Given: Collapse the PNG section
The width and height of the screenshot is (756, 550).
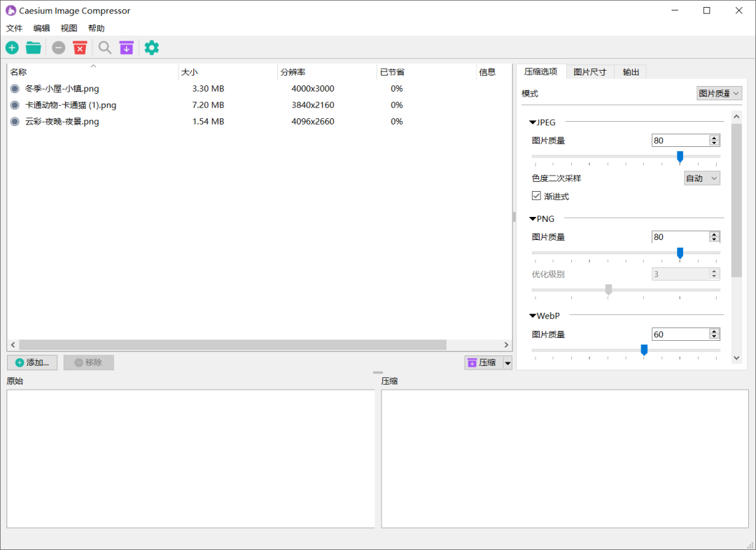Looking at the screenshot, I should coord(533,219).
